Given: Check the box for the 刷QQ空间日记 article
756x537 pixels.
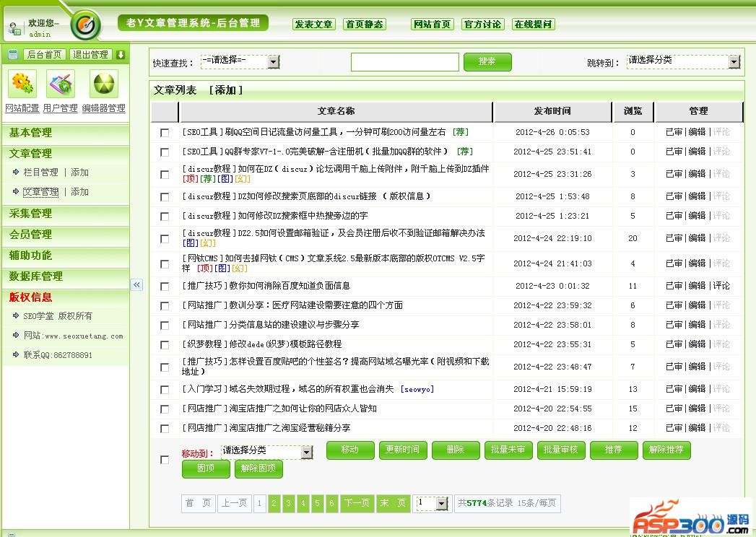Looking at the screenshot, I should 165,133.
